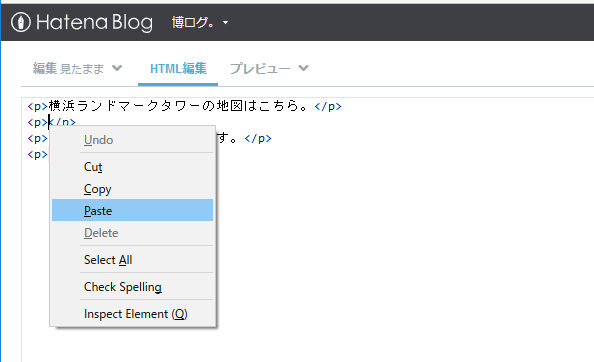Click the closing </p> after す。
The image size is (594, 362).
click(258, 139)
